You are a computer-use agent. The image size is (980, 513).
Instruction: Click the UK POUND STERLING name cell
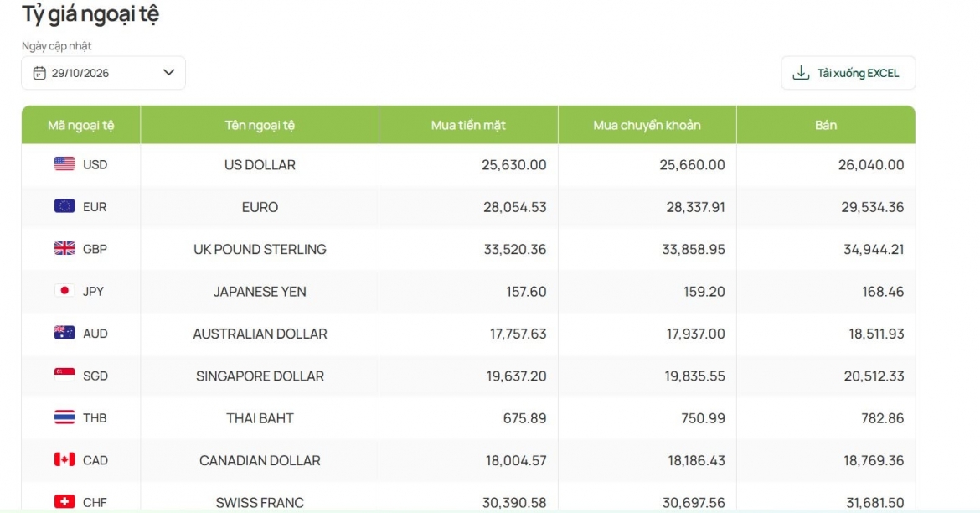coord(260,250)
